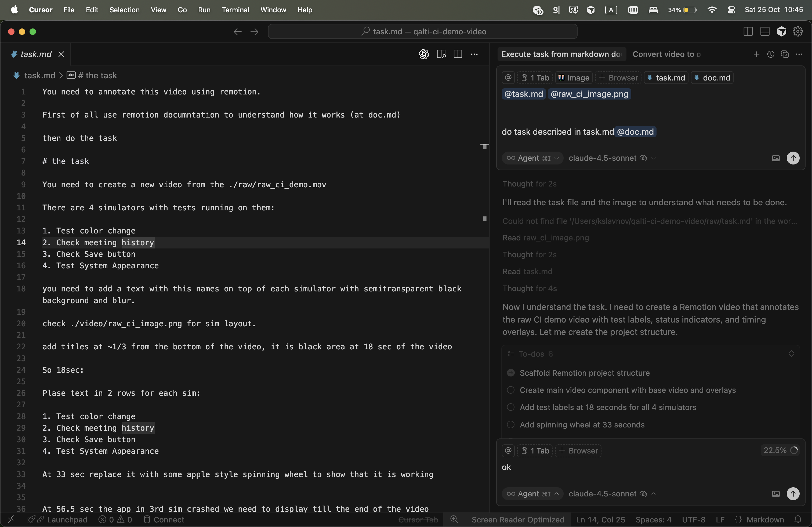Switch to "Convert video to" chat tab

(666, 54)
